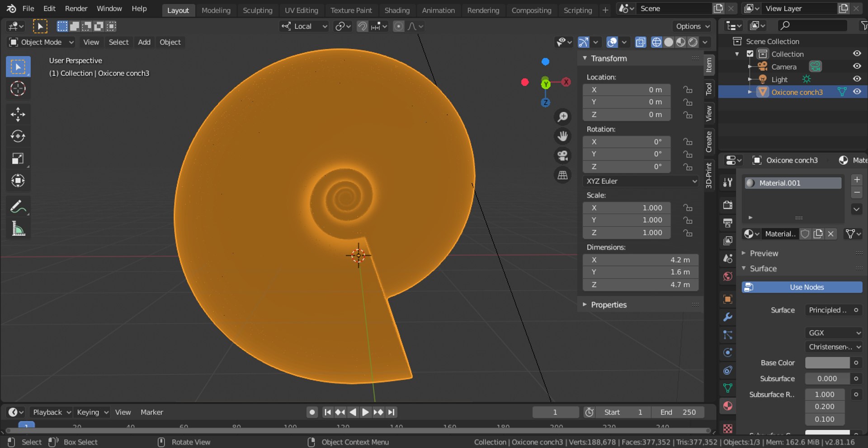Open the Render properties tab icon
This screenshot has width=868, height=448.
coord(727,205)
